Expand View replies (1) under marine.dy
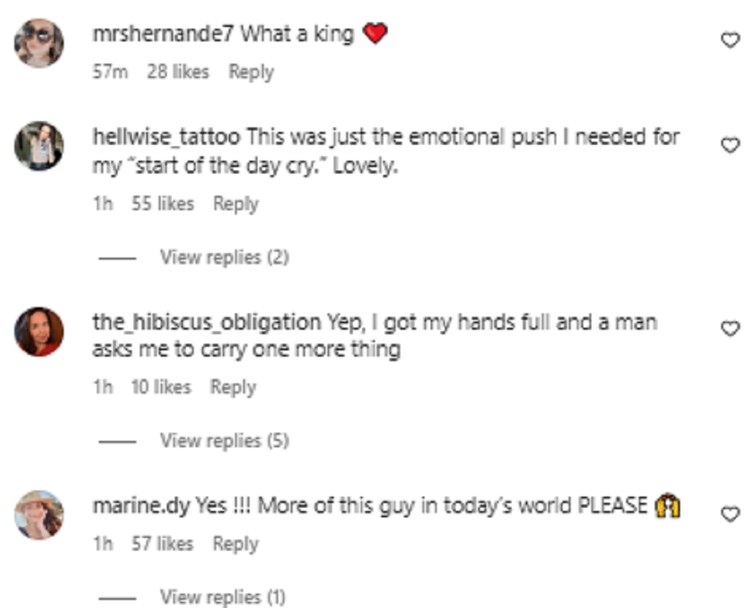 (x=222, y=597)
